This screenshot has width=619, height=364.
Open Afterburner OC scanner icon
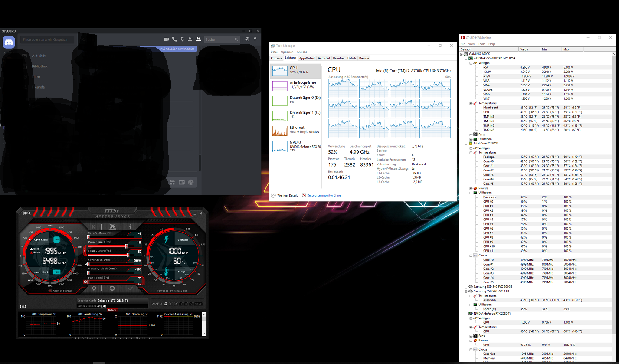26,213
